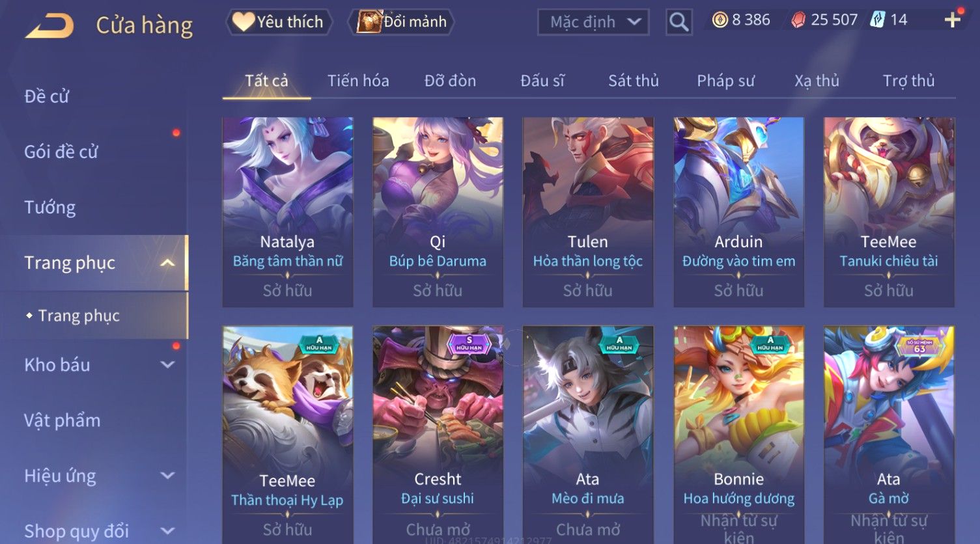980x544 pixels.
Task: Tap the blue voucher ticket icon
Action: pyautogui.click(x=878, y=20)
